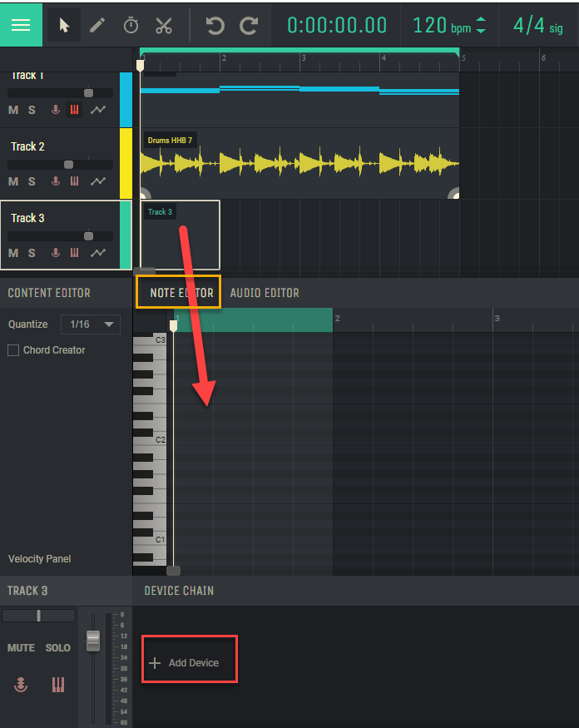Image resolution: width=579 pixels, height=728 pixels.
Task: Click the MUTE button for Track 3
Action: pos(21,647)
